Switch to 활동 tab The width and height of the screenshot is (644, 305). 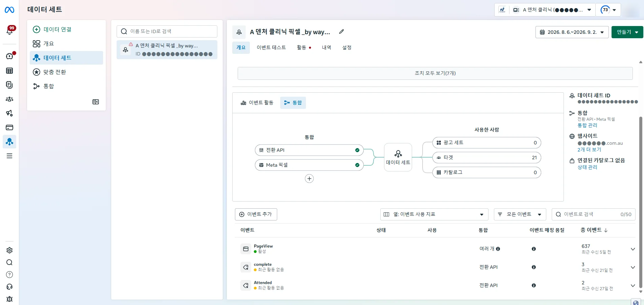(x=304, y=48)
